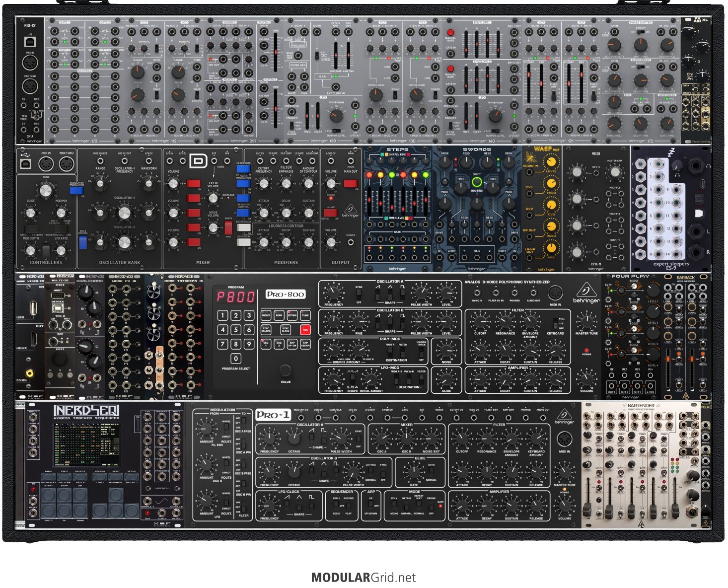Click the NerdSEQ STOP pad
Image resolution: width=728 pixels, height=588 pixels.
click(x=64, y=495)
